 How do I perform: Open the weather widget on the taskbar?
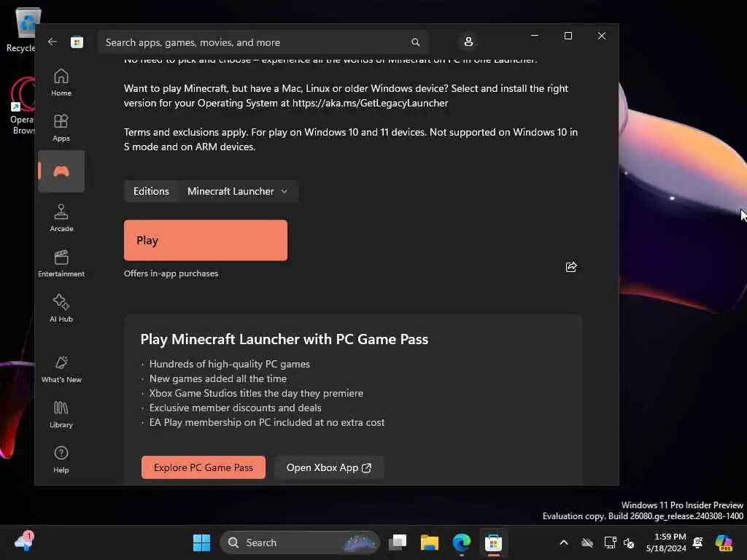point(24,542)
